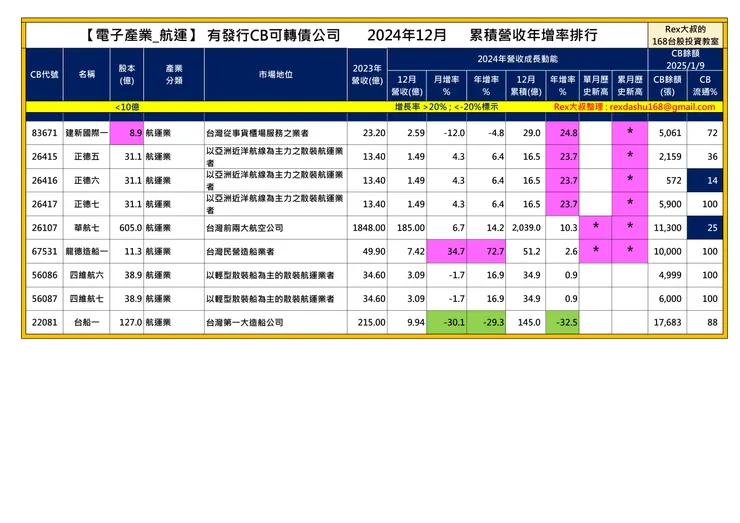Screen dimensions: 740x523
Task: Click CB code 22081 cell
Action: (44, 322)
